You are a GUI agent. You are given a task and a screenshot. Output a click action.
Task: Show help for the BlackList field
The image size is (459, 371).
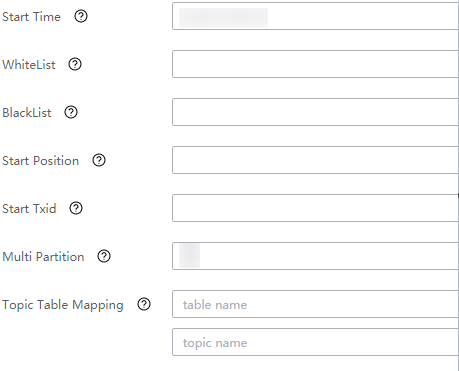click(x=71, y=112)
